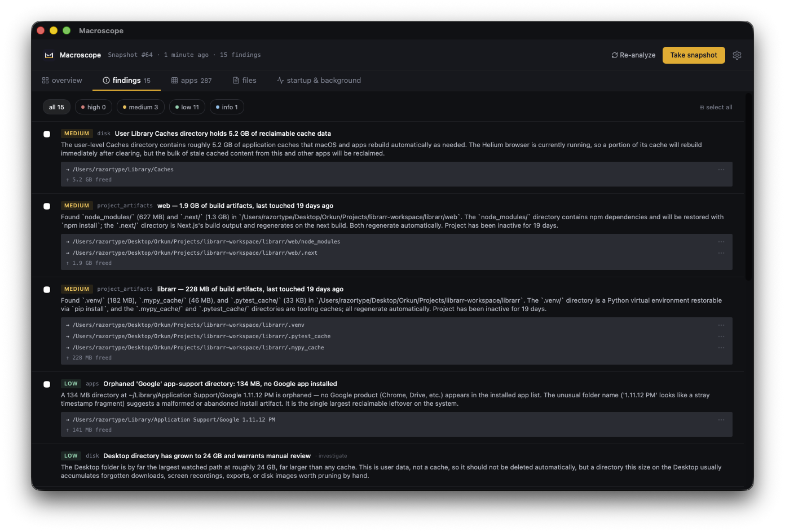Open ellipsis menu for Library/Caches path
Viewport: 785px width, 532px height.
[x=721, y=170]
